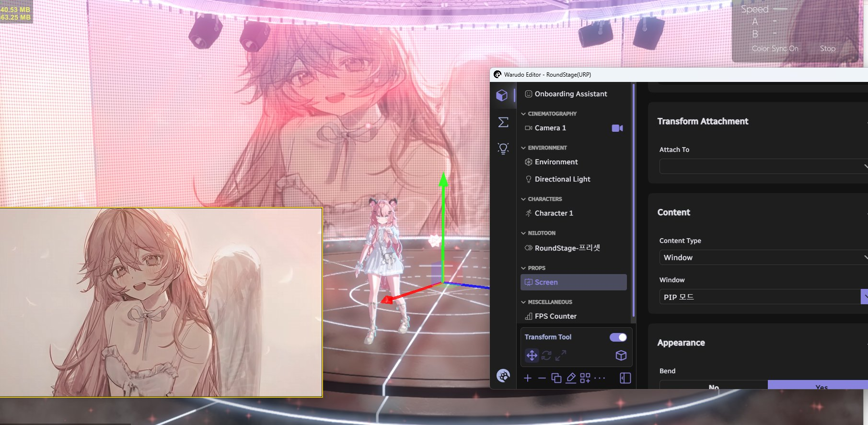Collapse the CINEMATOGRAPHY group
This screenshot has height=425, width=868.
(523, 114)
